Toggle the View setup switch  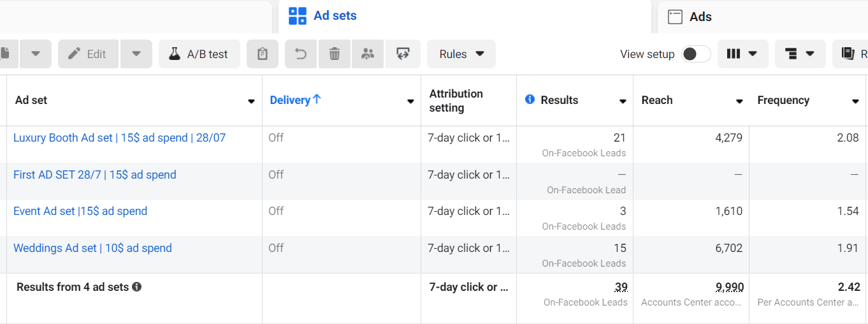click(x=696, y=54)
